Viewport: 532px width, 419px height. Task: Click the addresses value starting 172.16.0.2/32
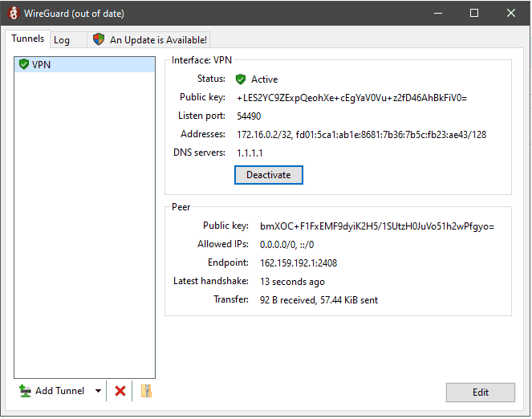[361, 135]
